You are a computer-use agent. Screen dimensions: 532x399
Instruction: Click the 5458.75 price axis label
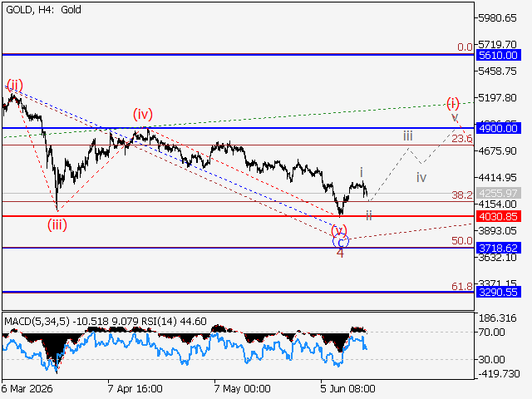click(497, 71)
